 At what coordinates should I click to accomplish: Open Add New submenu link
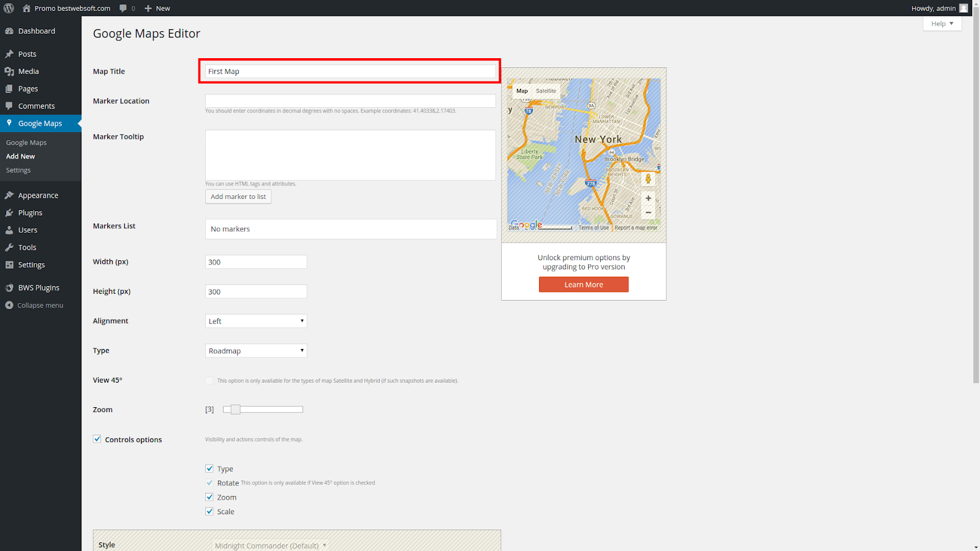[x=20, y=156]
